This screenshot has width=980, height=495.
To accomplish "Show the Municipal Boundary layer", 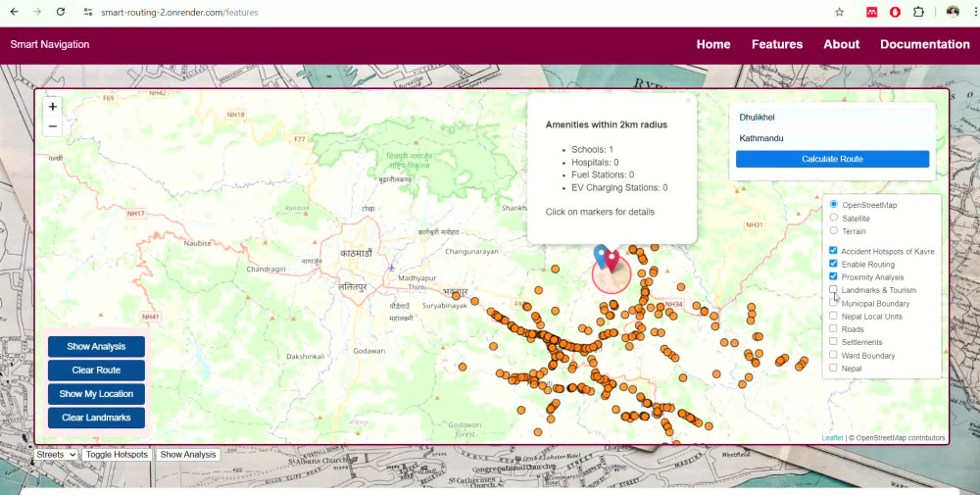I will tap(833, 303).
